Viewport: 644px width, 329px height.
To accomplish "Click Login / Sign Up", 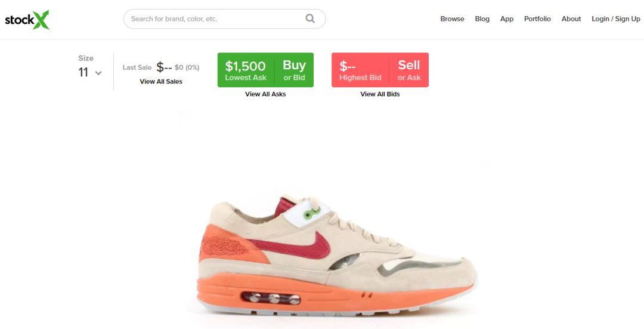I will tap(615, 19).
